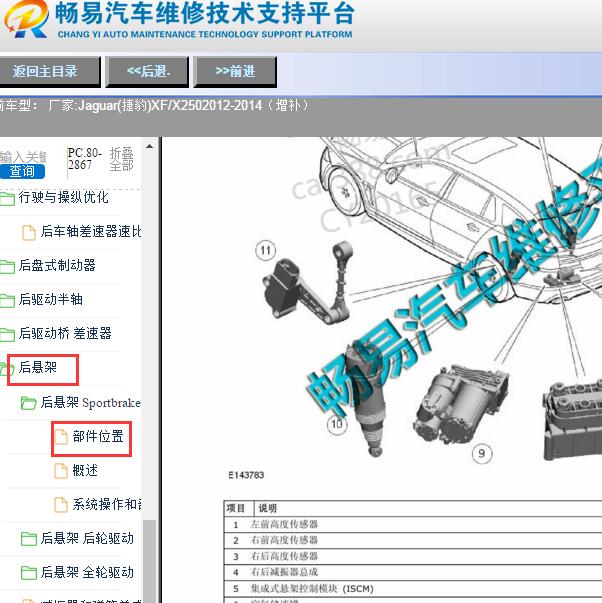Click document icon beside 系统操作和
602x603 pixels.
pos(61,505)
